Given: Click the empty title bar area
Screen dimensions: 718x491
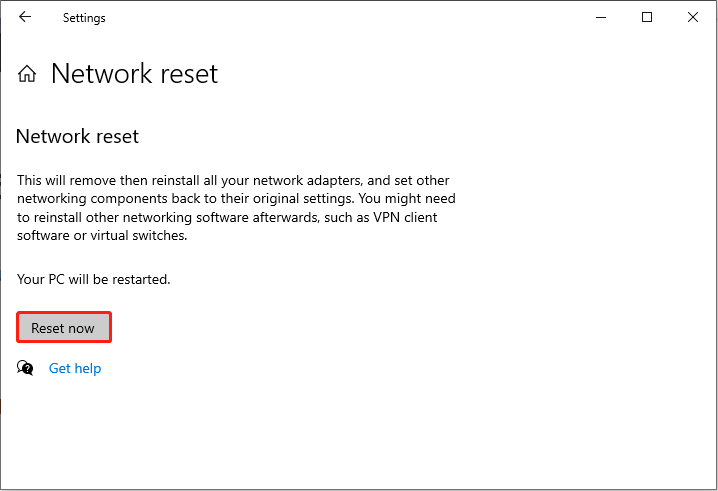Looking at the screenshot, I should click(x=348, y=17).
